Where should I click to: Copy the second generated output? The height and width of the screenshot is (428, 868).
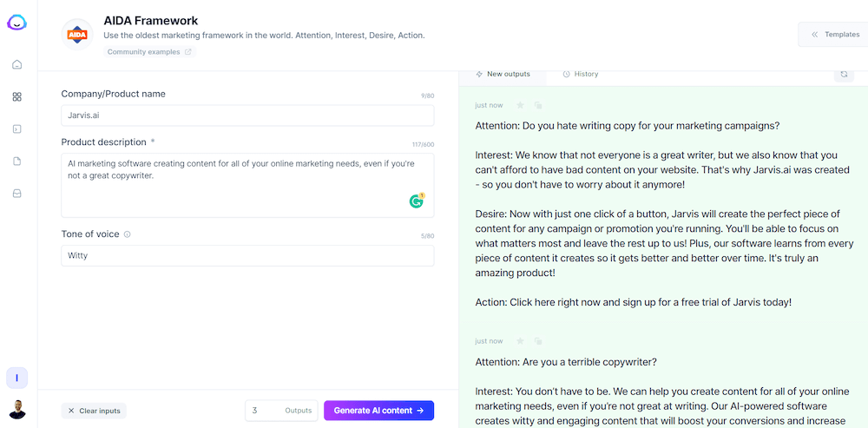[538, 341]
